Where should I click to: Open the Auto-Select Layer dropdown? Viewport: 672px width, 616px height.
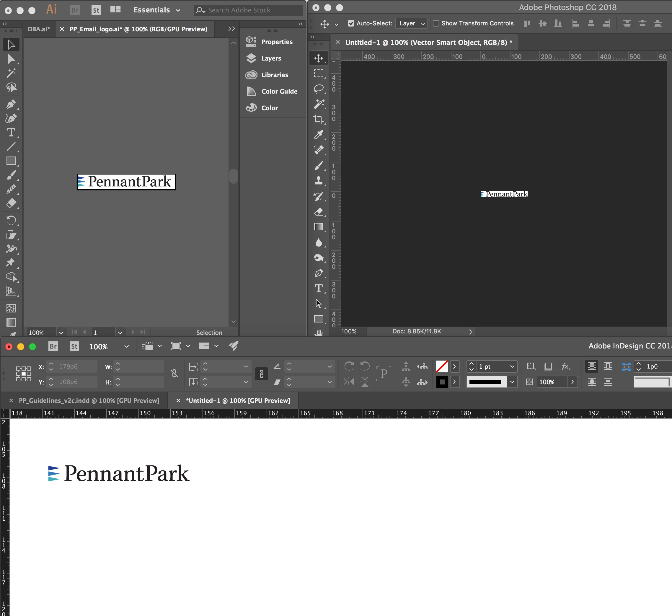click(x=412, y=23)
